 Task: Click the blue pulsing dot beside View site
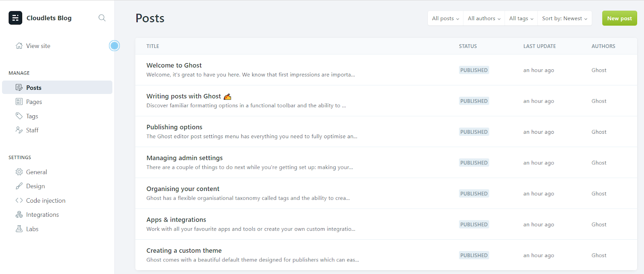click(114, 46)
